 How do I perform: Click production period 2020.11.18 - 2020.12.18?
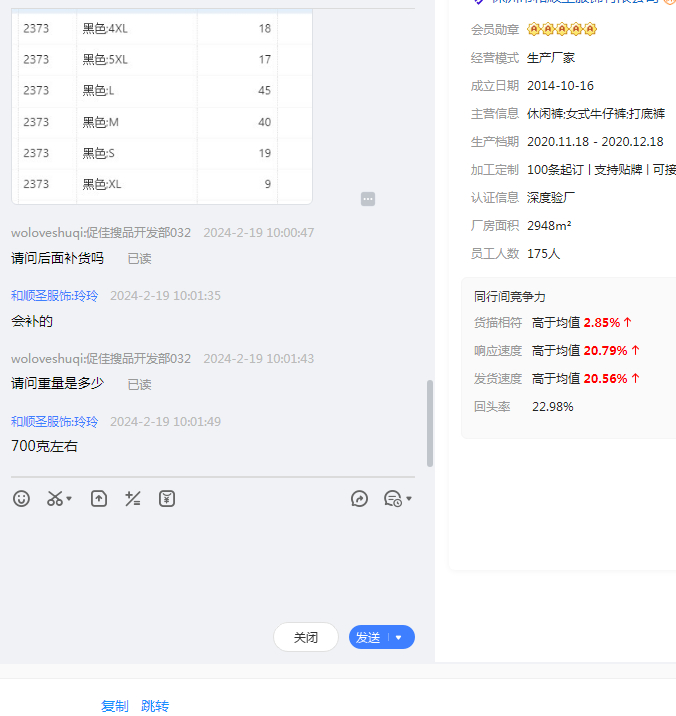pos(595,142)
